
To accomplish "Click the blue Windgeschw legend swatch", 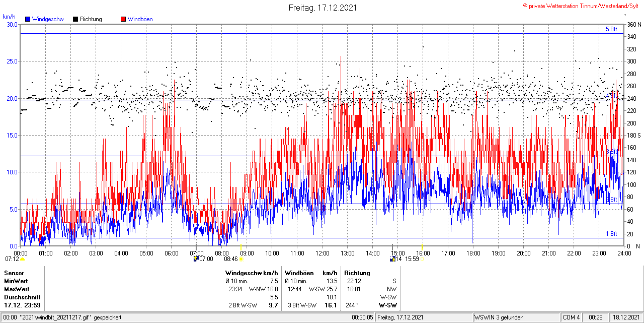I will pos(28,19).
